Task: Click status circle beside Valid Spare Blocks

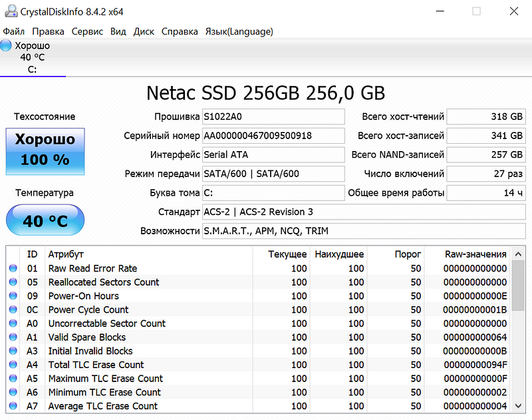Action: (13, 337)
